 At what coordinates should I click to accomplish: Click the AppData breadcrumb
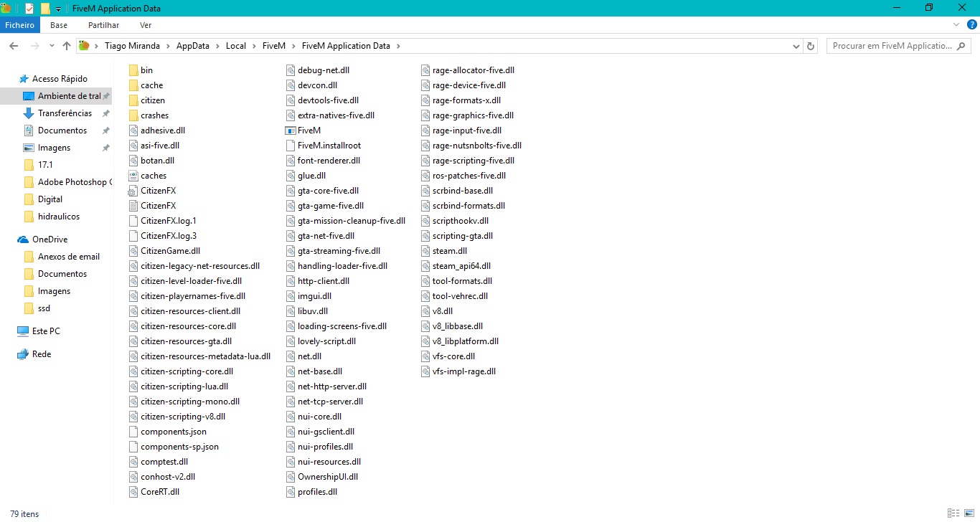coord(193,46)
